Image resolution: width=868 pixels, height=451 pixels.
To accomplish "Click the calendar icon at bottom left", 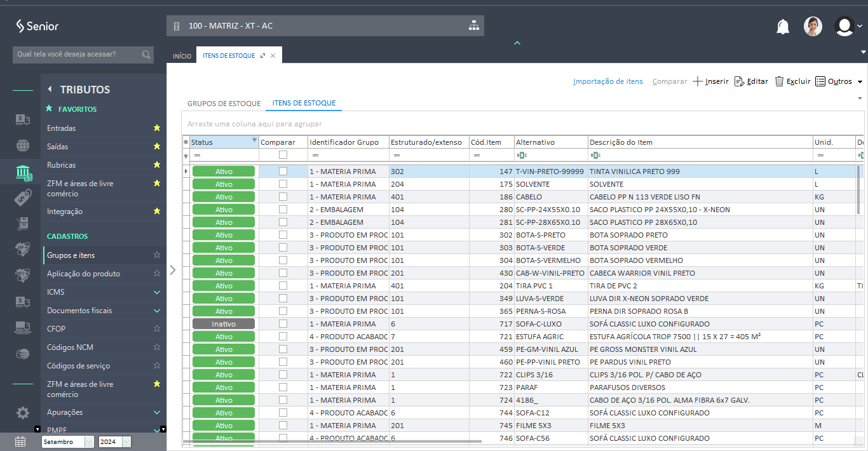I will pos(20,441).
